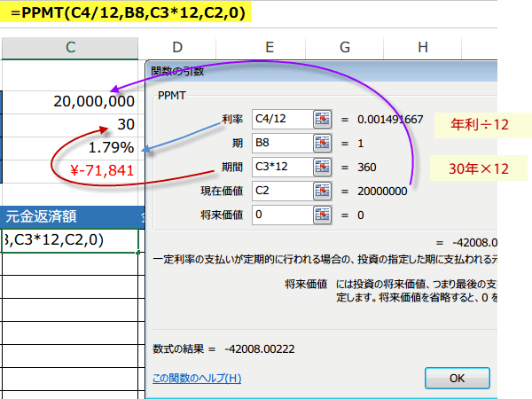Image resolution: width=532 pixels, height=399 pixels.
Task: Confirm the PPMT arguments with OK
Action: click(x=457, y=378)
